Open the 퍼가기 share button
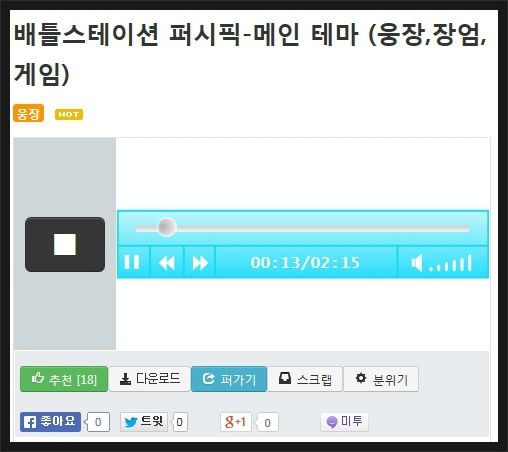This screenshot has height=452, width=508. point(229,379)
